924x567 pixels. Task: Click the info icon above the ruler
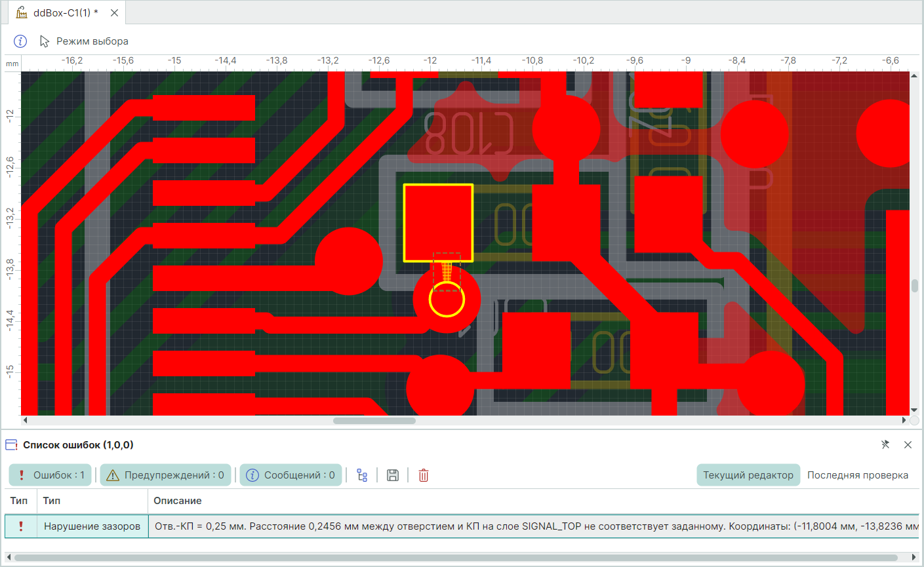pyautogui.click(x=20, y=41)
